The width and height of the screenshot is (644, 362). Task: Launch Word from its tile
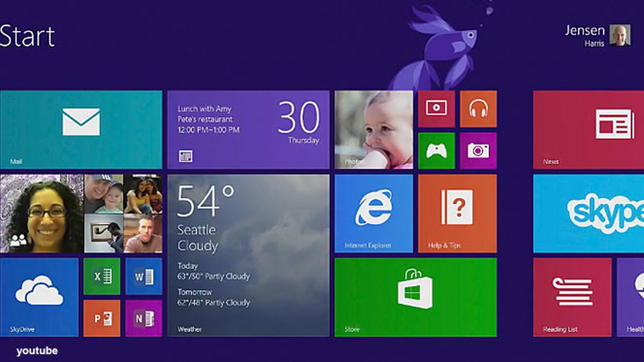144,276
